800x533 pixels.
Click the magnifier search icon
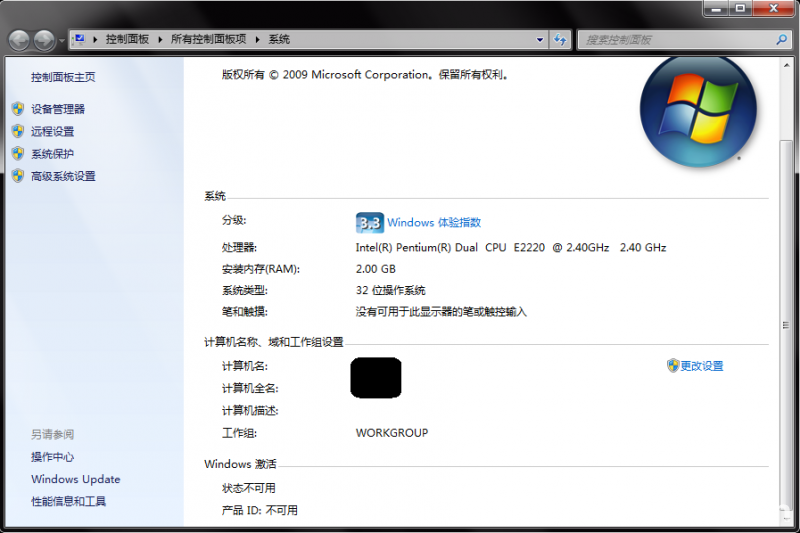781,39
